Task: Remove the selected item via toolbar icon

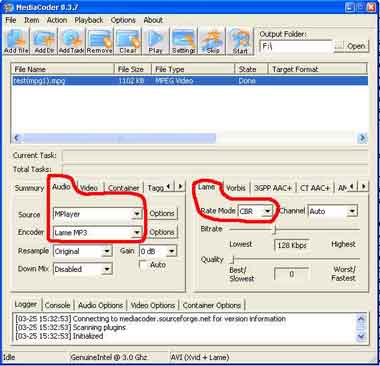Action: (100, 41)
